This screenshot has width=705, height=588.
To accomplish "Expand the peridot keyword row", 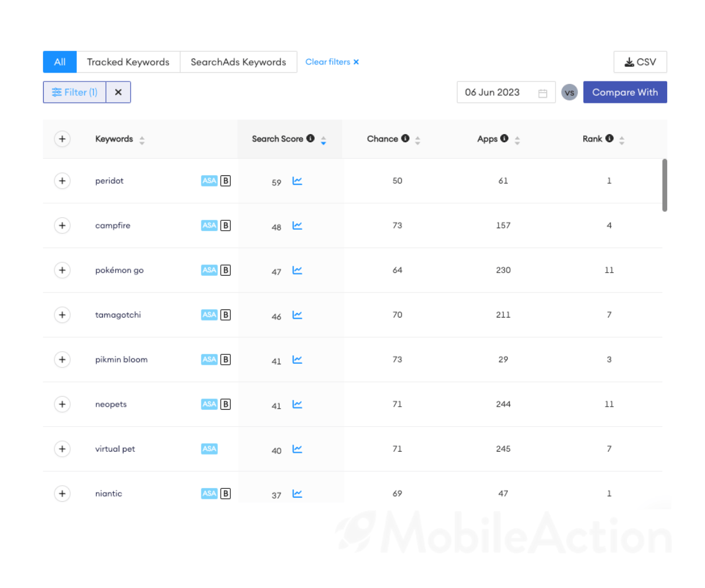I will [x=62, y=181].
